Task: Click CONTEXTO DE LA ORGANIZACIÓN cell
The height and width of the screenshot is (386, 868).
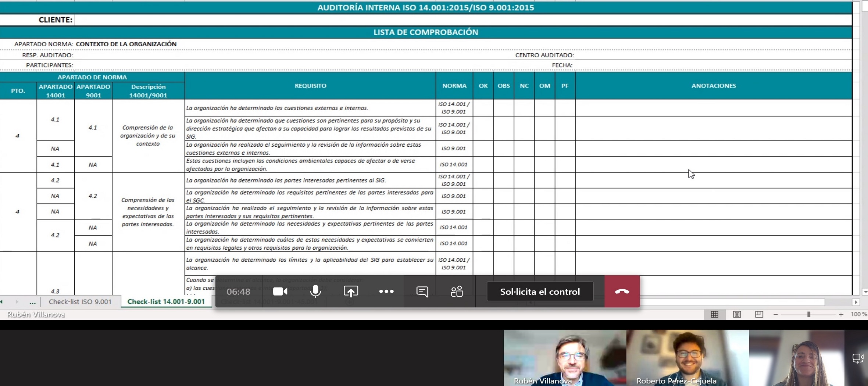Action: coord(126,44)
